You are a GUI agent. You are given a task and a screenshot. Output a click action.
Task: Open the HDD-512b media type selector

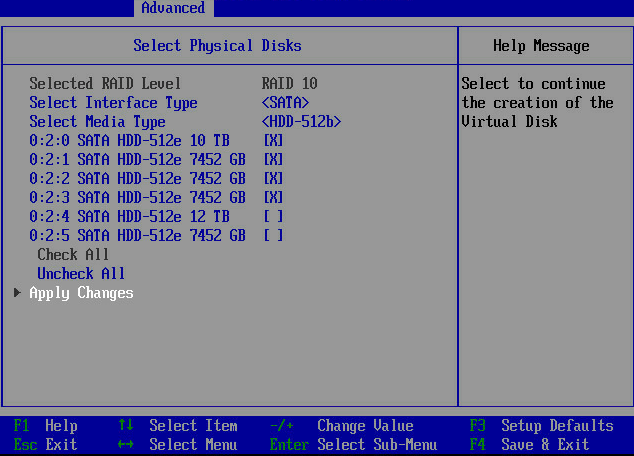pyautogui.click(x=301, y=121)
